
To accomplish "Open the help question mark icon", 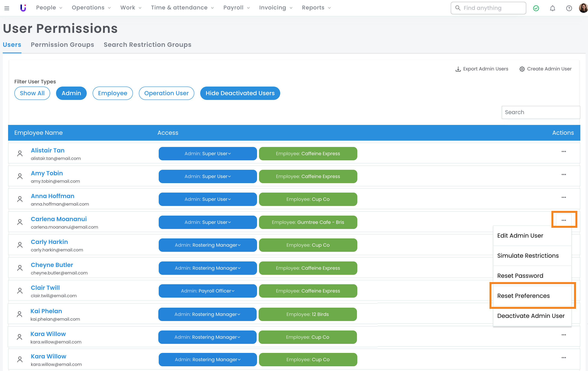I will click(x=569, y=8).
